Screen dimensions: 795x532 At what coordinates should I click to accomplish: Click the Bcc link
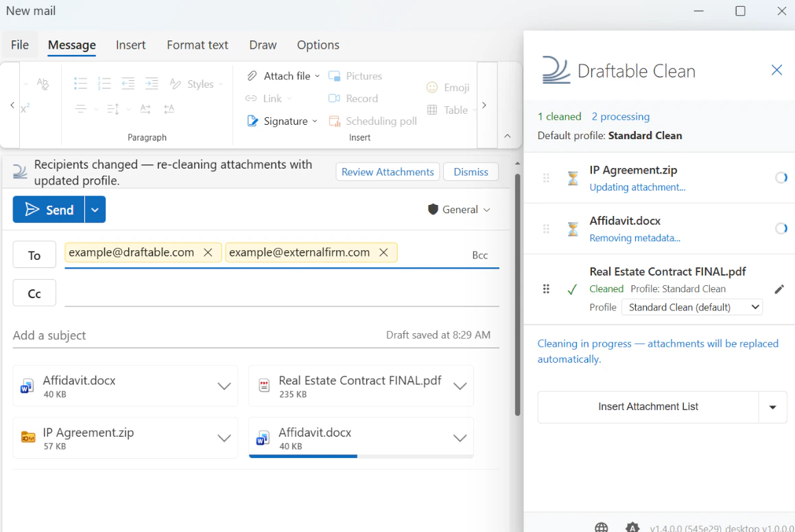[x=479, y=255]
